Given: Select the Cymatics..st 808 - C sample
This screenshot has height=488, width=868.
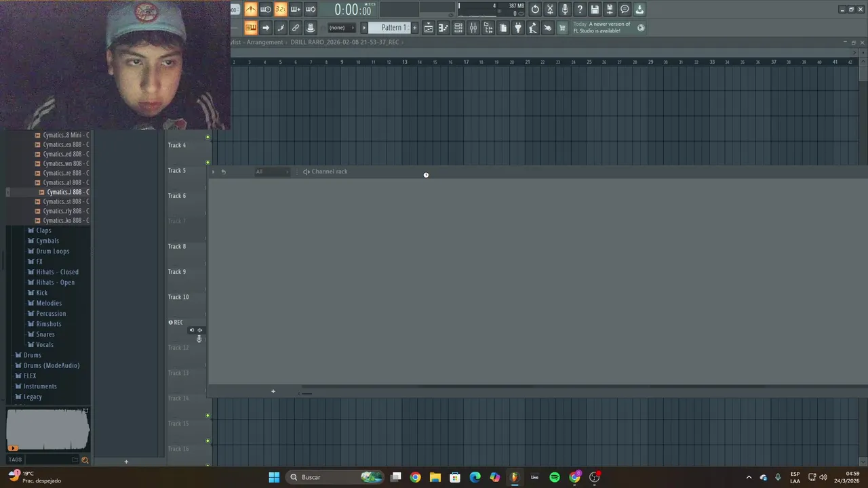Looking at the screenshot, I should point(62,201).
